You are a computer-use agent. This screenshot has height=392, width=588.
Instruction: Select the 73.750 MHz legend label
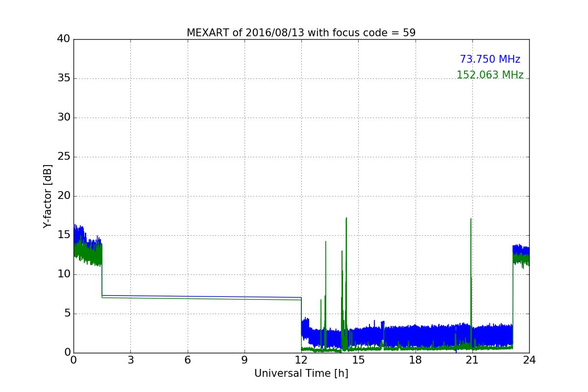tap(490, 59)
